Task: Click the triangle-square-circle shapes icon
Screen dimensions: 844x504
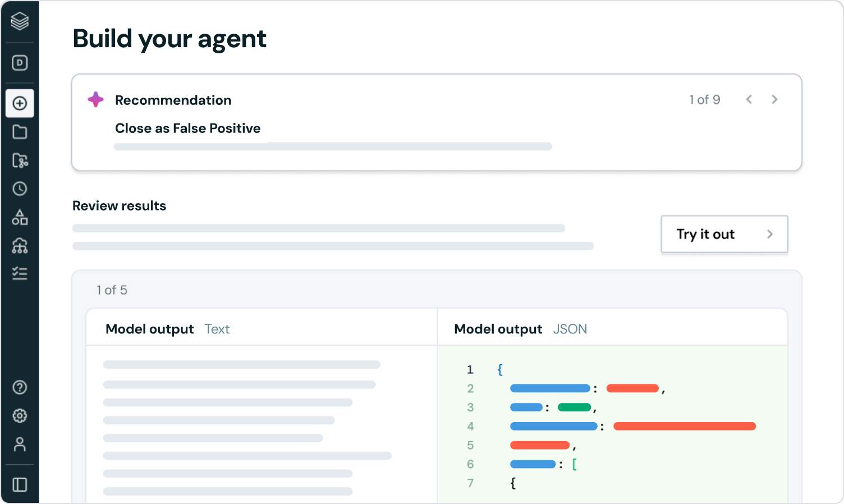Action: tap(20, 217)
